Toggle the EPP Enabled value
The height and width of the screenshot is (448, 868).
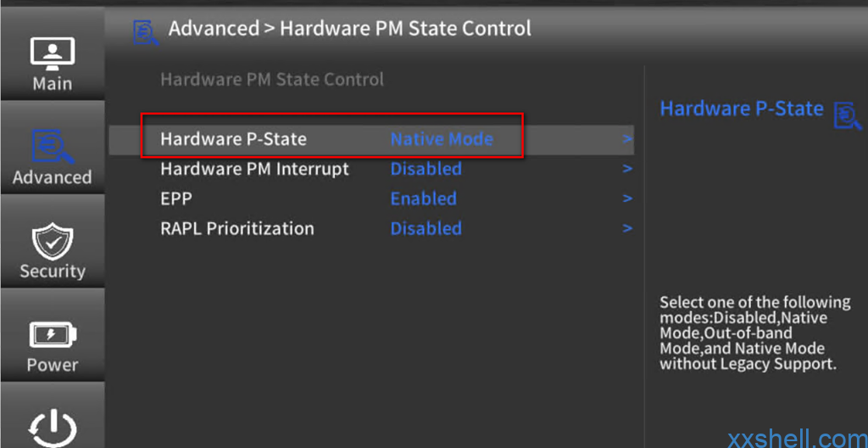pos(424,199)
